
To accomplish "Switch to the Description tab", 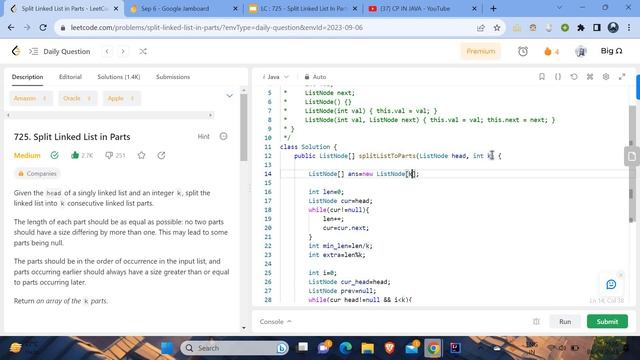I will (27, 77).
